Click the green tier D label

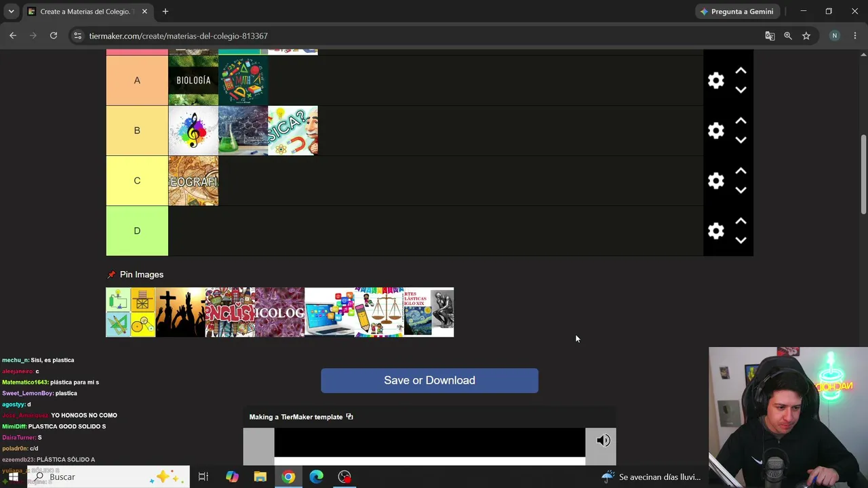pos(137,231)
